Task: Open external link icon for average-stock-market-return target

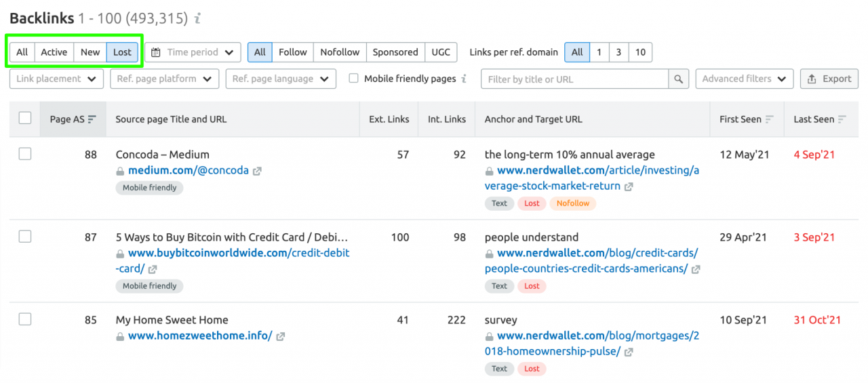Action: 629,186
